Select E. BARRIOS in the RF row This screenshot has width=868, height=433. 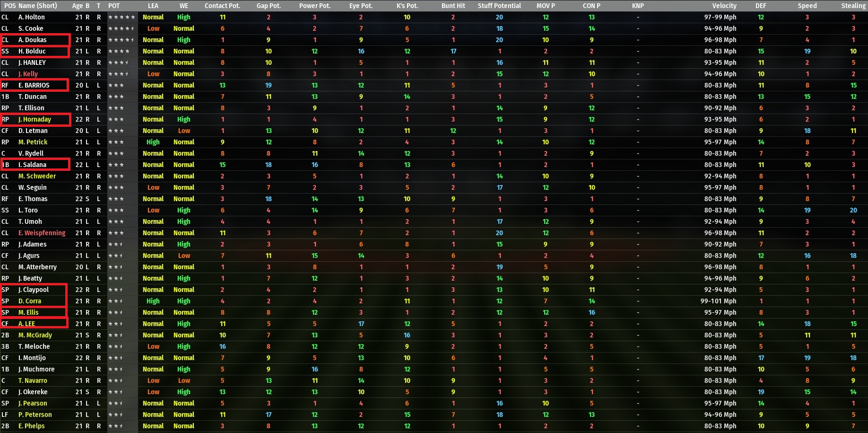(x=35, y=85)
